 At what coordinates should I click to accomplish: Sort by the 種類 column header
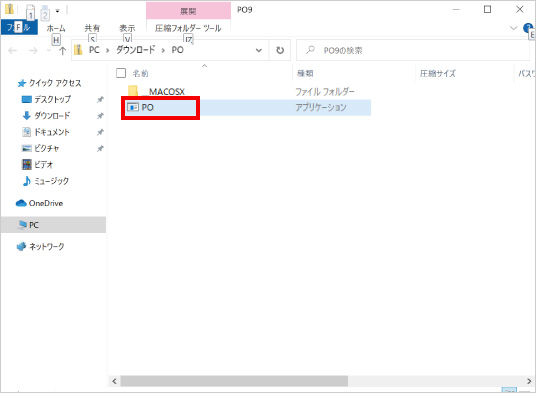(x=305, y=73)
